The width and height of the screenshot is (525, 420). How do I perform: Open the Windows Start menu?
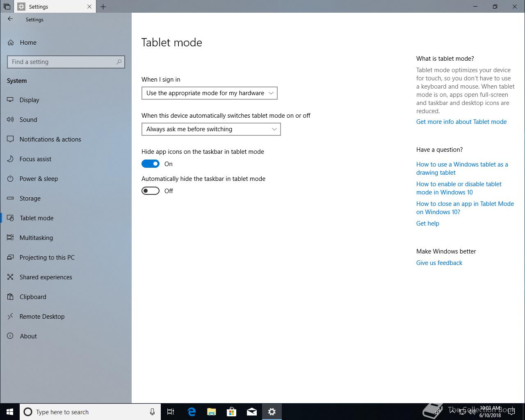(10, 412)
